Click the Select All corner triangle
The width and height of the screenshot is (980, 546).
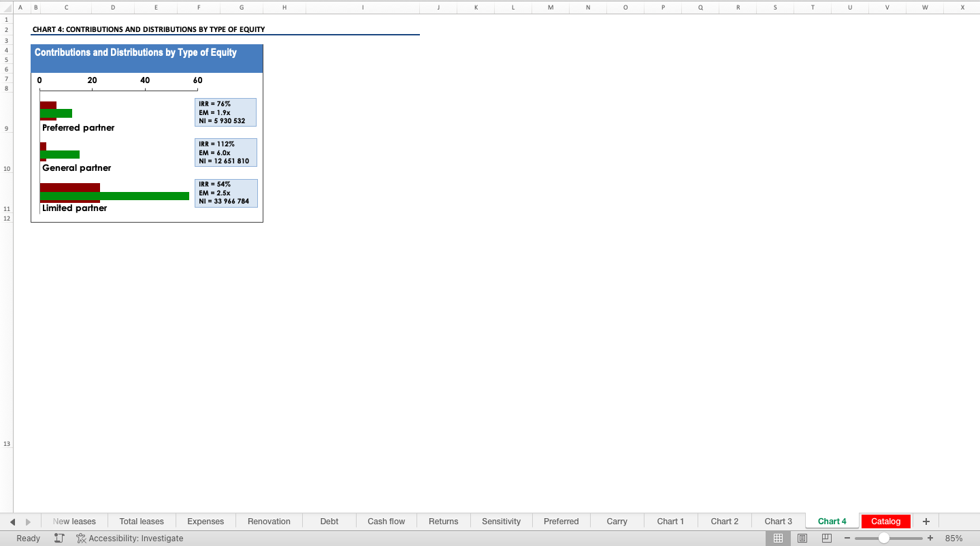[x=7, y=7]
